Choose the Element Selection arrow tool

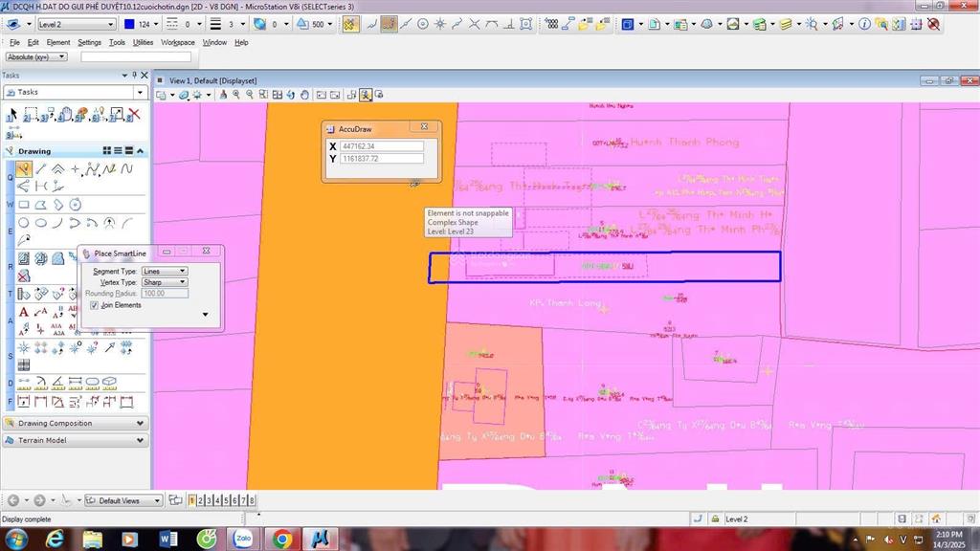(x=12, y=115)
